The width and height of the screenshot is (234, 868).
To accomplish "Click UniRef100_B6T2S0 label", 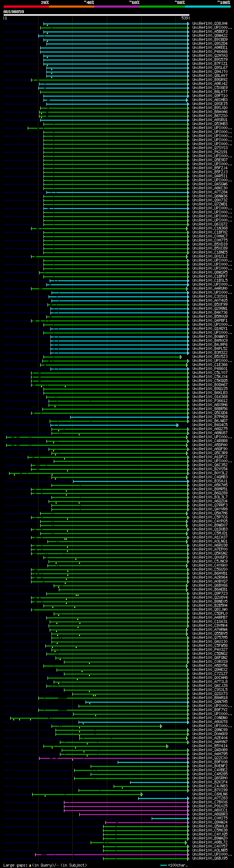I will click(x=210, y=116).
